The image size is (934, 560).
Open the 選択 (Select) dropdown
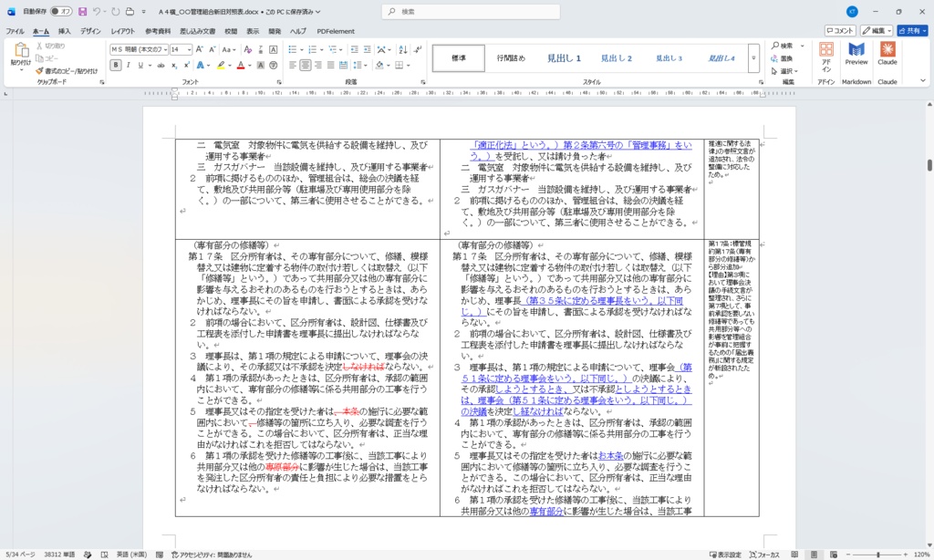point(785,71)
